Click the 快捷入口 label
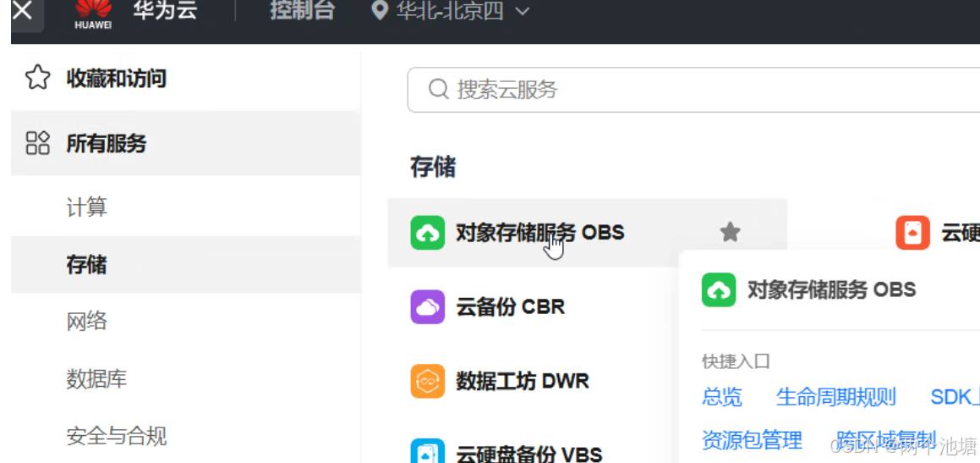Image resolution: width=980 pixels, height=463 pixels. coord(736,361)
